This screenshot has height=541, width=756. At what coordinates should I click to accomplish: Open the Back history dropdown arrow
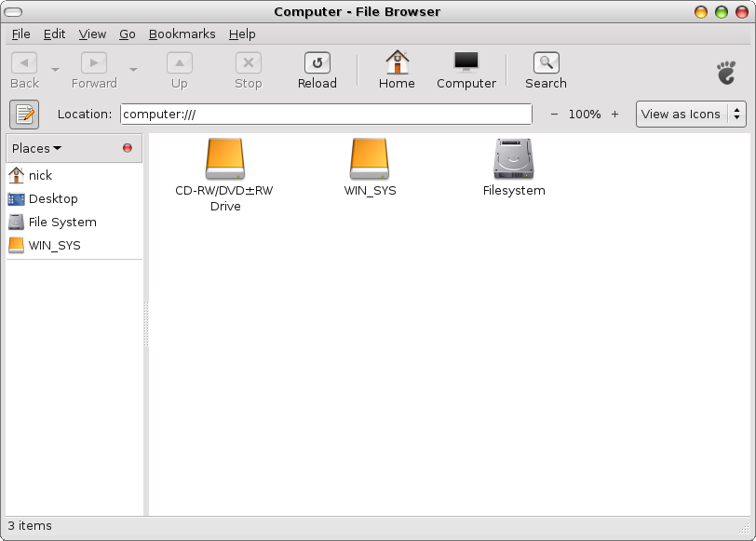coord(56,70)
